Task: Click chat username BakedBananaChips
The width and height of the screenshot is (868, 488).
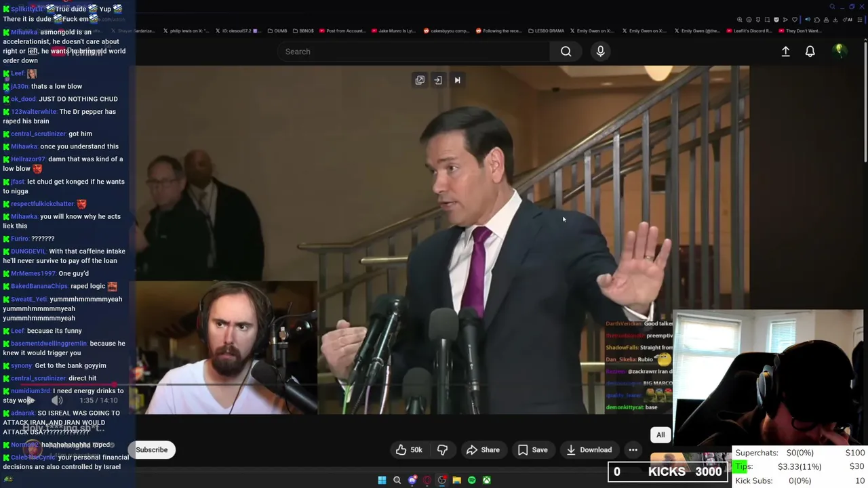Action: (x=39, y=286)
